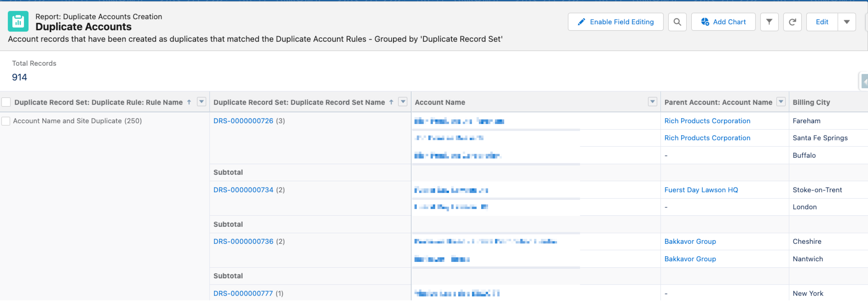Select the Buffalo billing city cell
The width and height of the screenshot is (868, 301).
click(x=828, y=156)
